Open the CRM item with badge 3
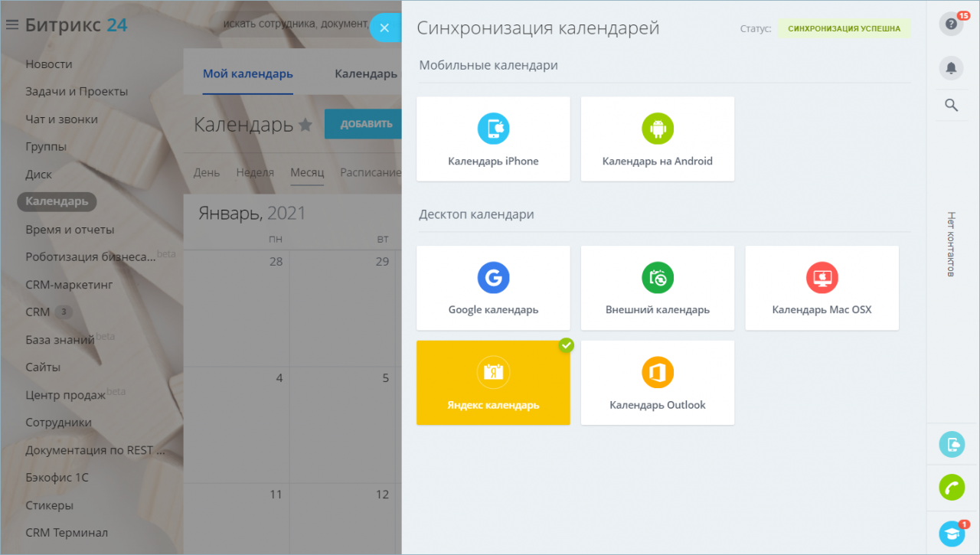Screen dimensions: 980x555 coord(38,312)
